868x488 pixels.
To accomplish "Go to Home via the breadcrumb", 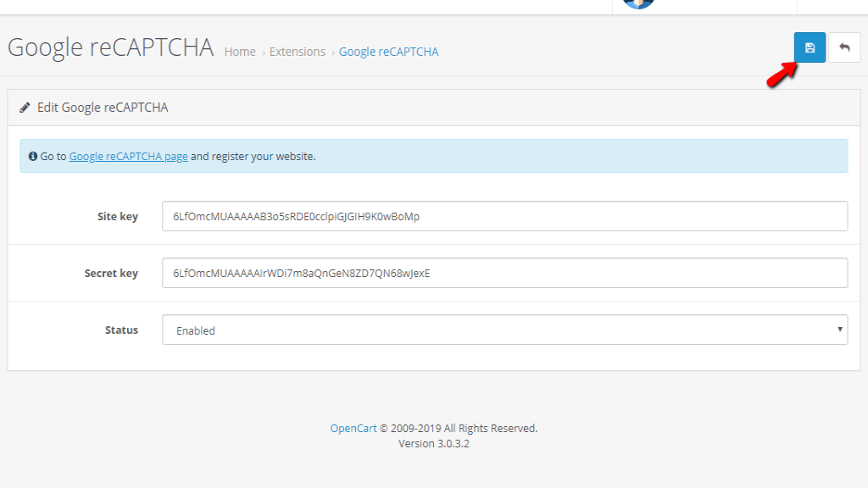I will coord(240,52).
